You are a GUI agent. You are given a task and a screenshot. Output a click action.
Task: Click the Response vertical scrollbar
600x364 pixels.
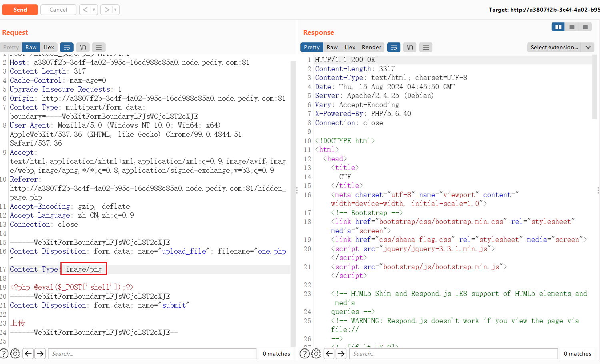click(594, 87)
